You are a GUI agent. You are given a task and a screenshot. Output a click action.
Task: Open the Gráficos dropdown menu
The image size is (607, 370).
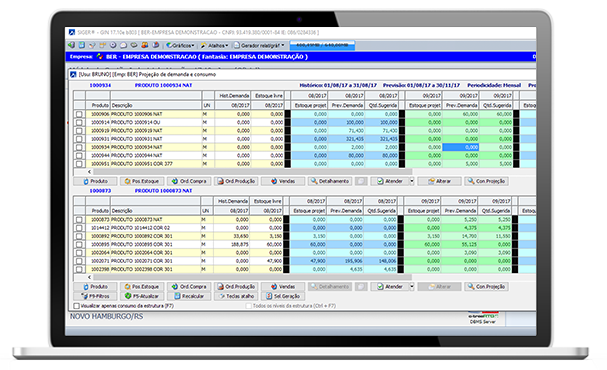pyautogui.click(x=181, y=45)
